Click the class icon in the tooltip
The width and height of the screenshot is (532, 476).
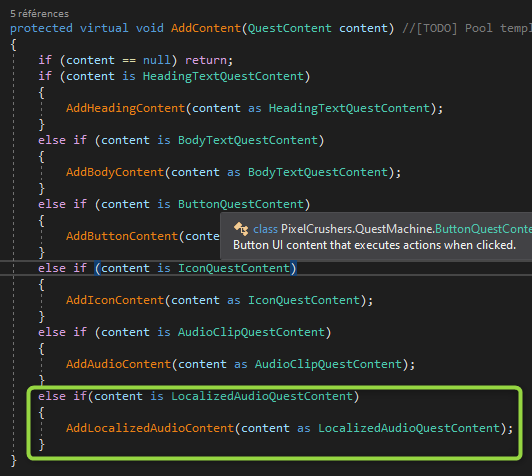[x=241, y=229]
